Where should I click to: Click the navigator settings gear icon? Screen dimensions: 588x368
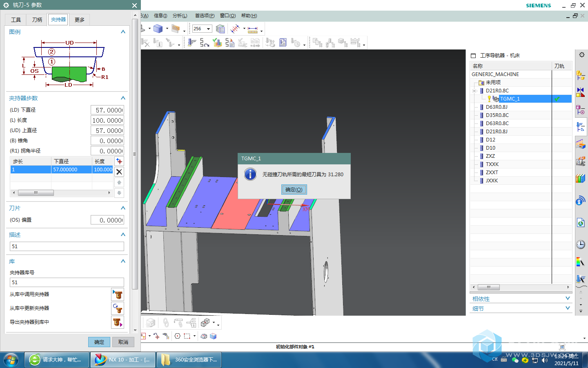pos(582,55)
